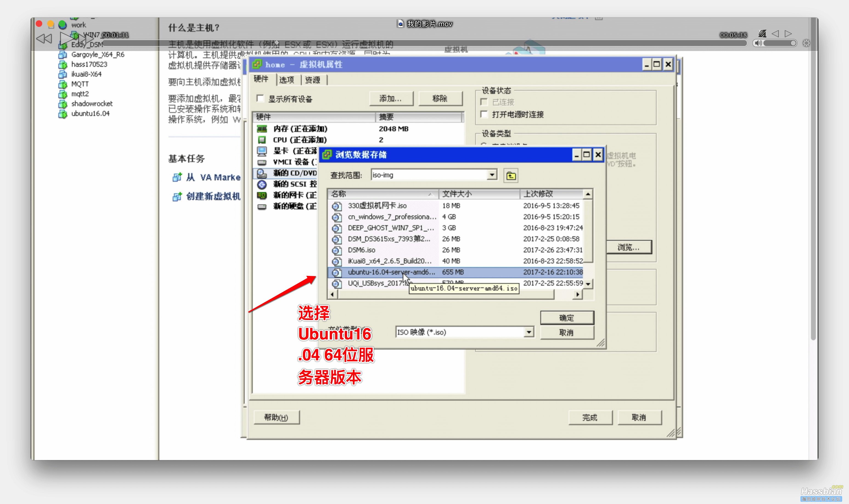Select DSM_DS3615xs_7393 iso file

click(x=456, y=239)
